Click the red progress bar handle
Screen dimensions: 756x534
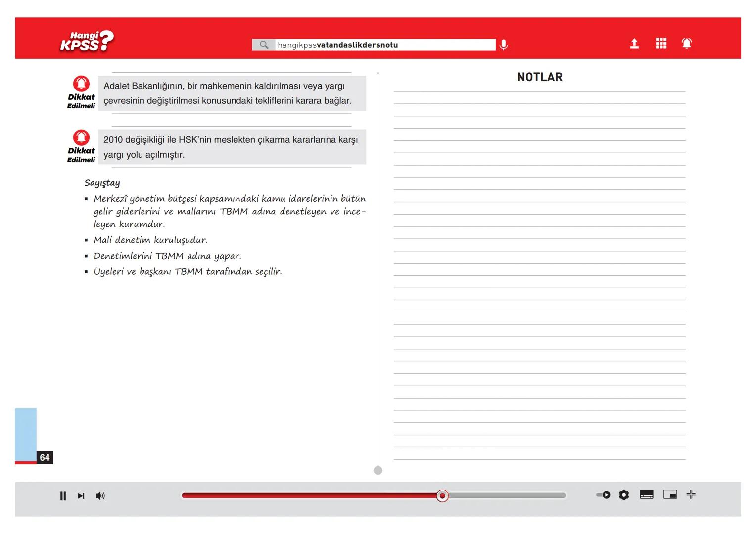[x=442, y=496]
